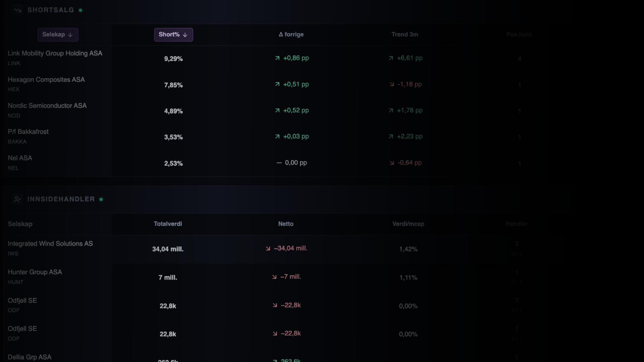The image size is (644, 362).
Task: Sort by the Selskap column button
Action: [58, 35]
